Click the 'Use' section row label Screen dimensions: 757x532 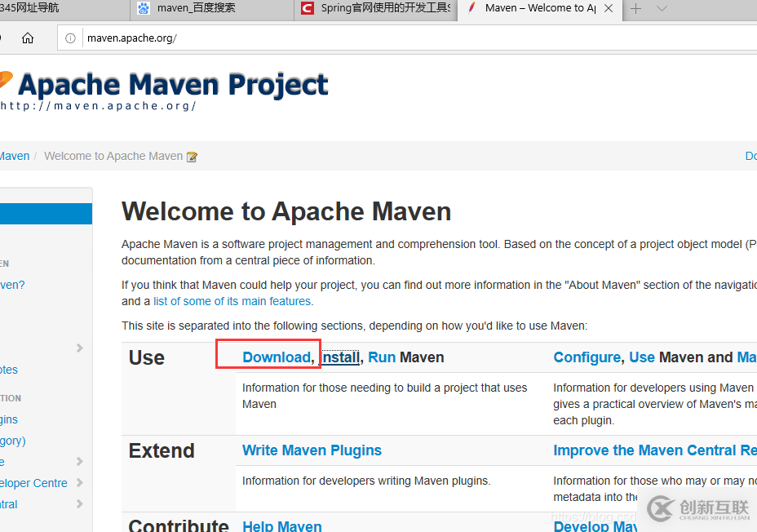click(146, 357)
